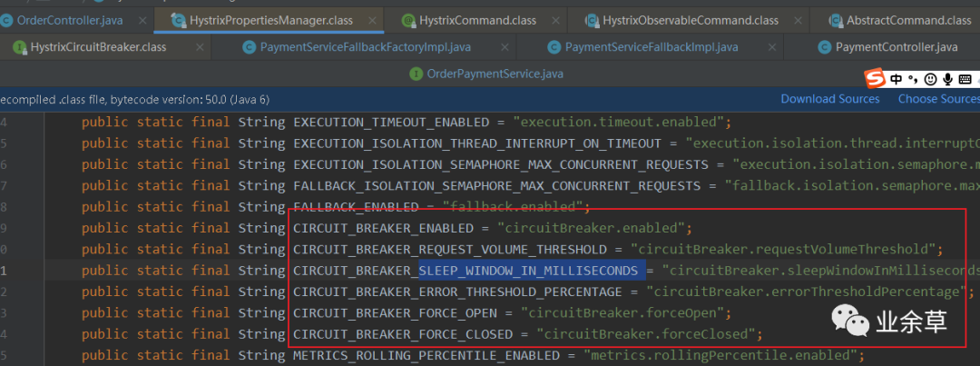Viewport: 980px width, 366px height.
Task: Click the Choose Sources link
Action: click(x=939, y=99)
